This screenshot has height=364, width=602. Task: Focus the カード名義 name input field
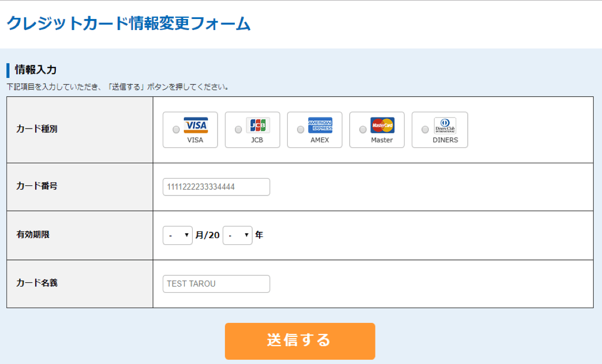216,284
